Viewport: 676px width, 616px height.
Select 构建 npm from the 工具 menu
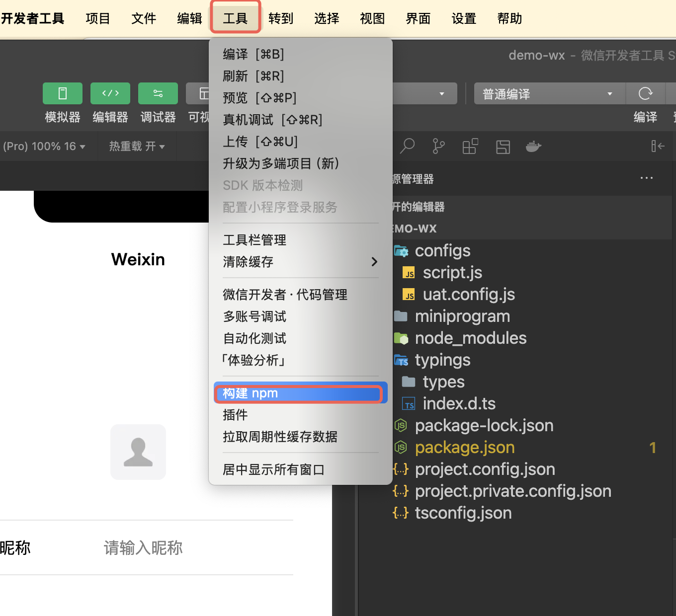299,393
